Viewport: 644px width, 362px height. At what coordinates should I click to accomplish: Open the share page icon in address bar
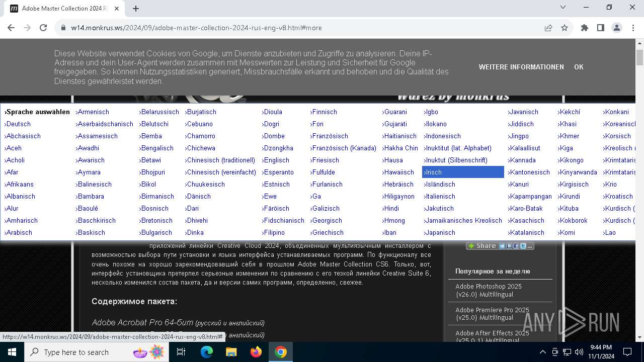click(x=548, y=28)
